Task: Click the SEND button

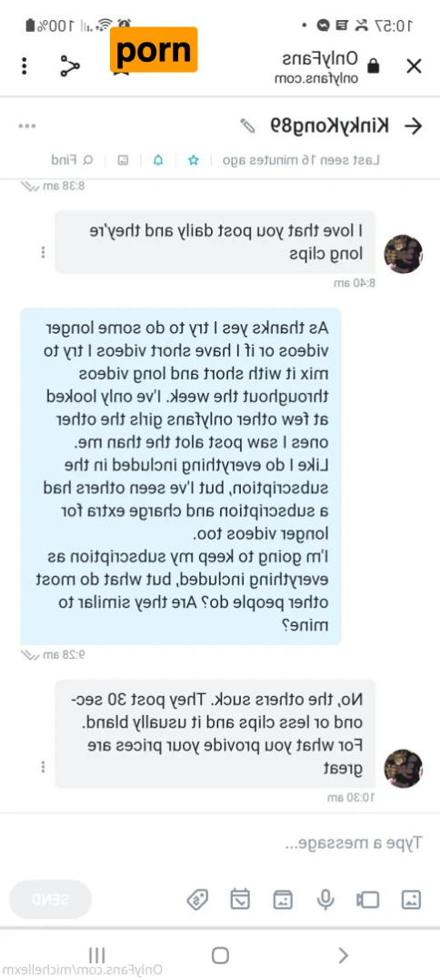Action: point(51,899)
